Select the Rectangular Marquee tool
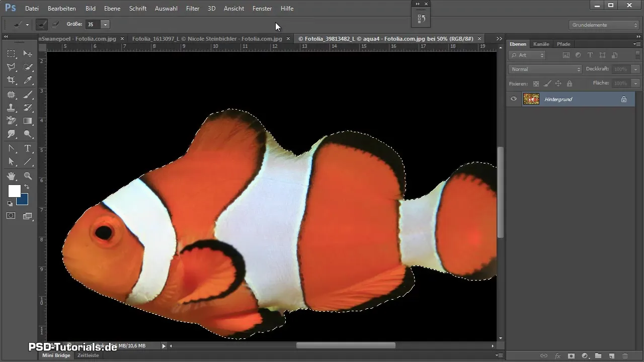This screenshot has width=644, height=362. 11,54
